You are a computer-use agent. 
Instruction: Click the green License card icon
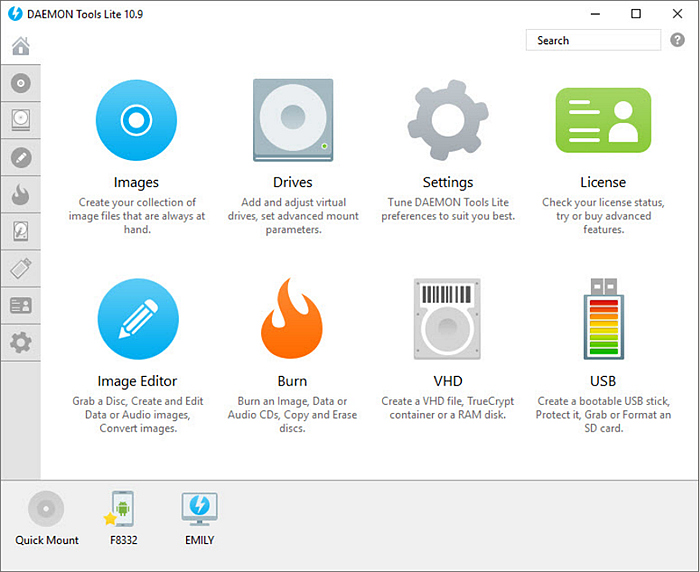pyautogui.click(x=603, y=120)
